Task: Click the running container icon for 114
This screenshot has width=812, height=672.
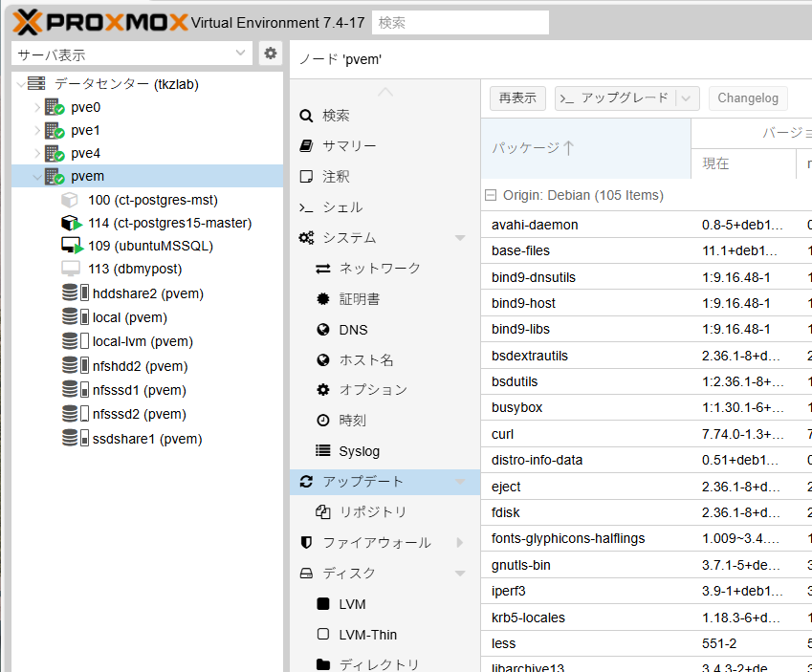Action: [x=72, y=223]
